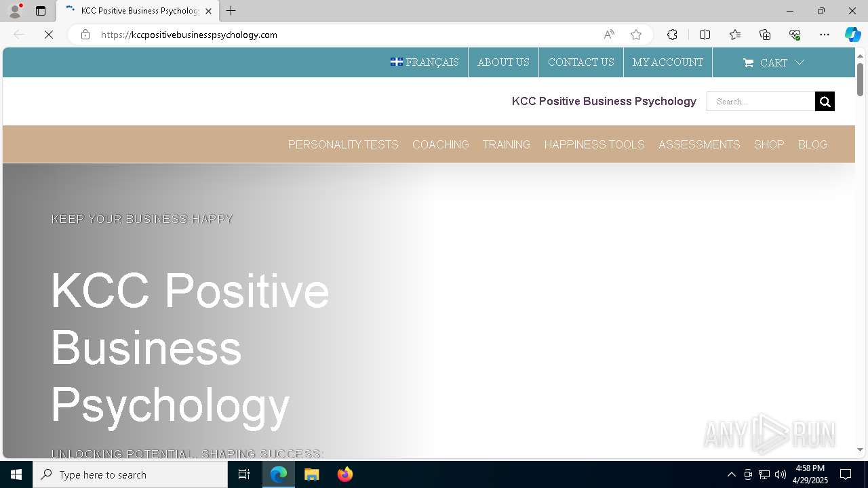Show hidden system tray icons
The width and height of the screenshot is (868, 488).
(731, 474)
